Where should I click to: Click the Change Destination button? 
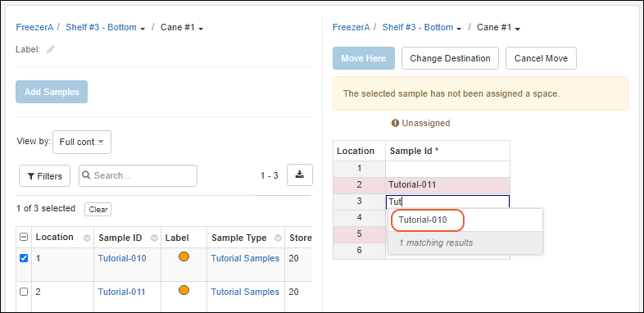point(450,58)
